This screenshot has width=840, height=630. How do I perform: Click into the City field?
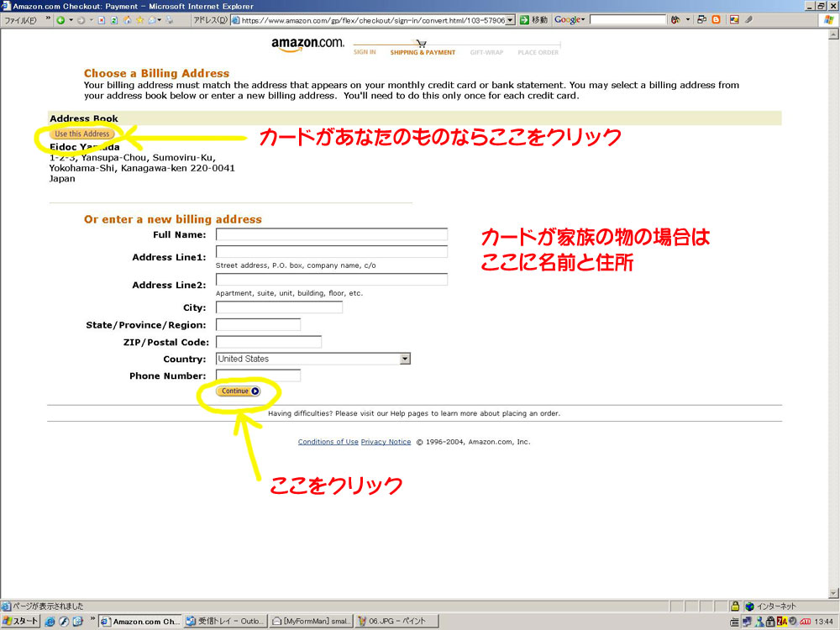tap(279, 307)
